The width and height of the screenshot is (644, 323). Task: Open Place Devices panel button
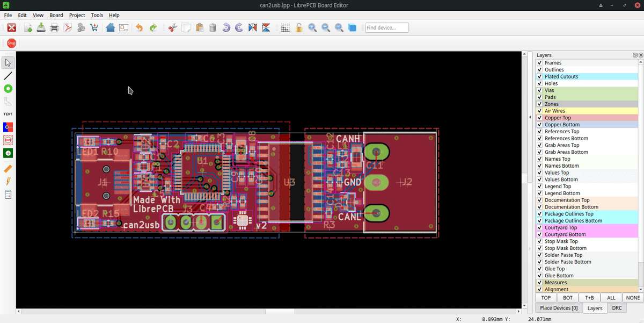click(558, 308)
